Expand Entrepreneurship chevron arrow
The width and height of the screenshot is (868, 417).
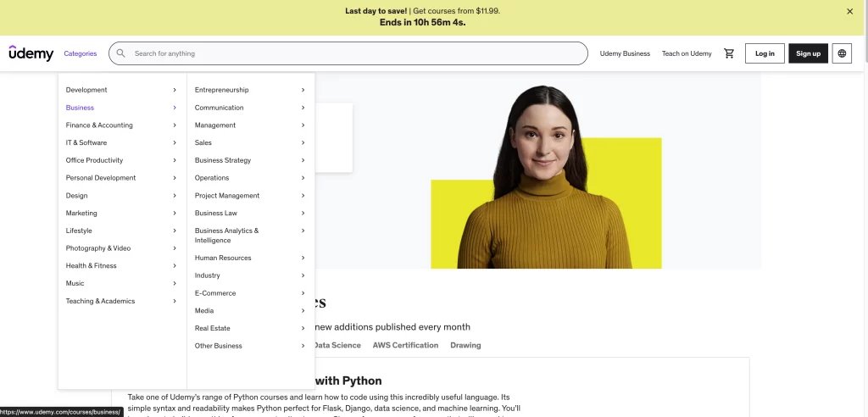point(303,90)
